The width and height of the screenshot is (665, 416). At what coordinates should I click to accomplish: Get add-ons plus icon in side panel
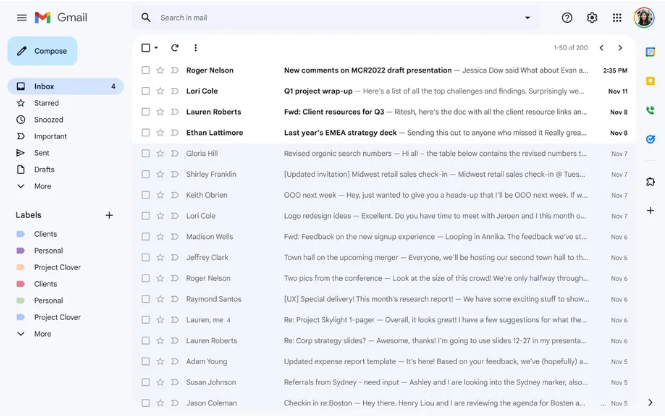pos(650,210)
